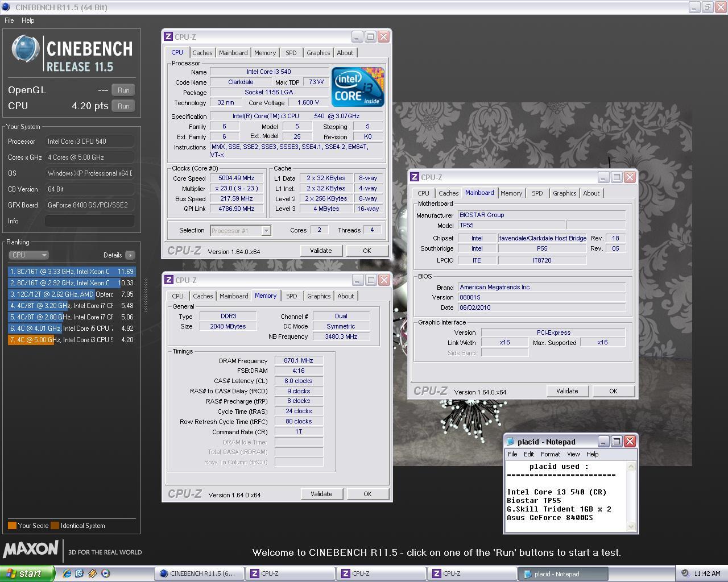This screenshot has height=582, width=728.
Task: Open Graphics tab in the Mainboard tab CPU-Z window
Action: (x=565, y=193)
